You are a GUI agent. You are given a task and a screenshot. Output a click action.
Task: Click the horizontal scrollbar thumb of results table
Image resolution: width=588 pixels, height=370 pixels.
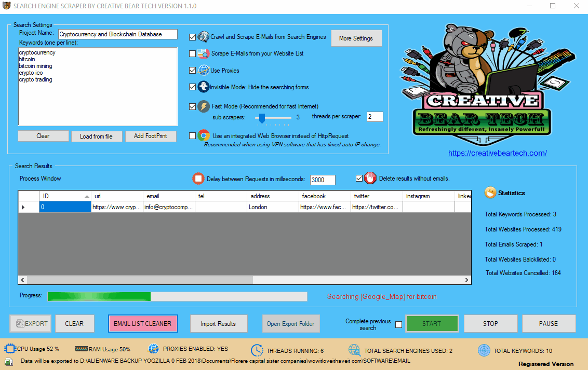(x=140, y=280)
